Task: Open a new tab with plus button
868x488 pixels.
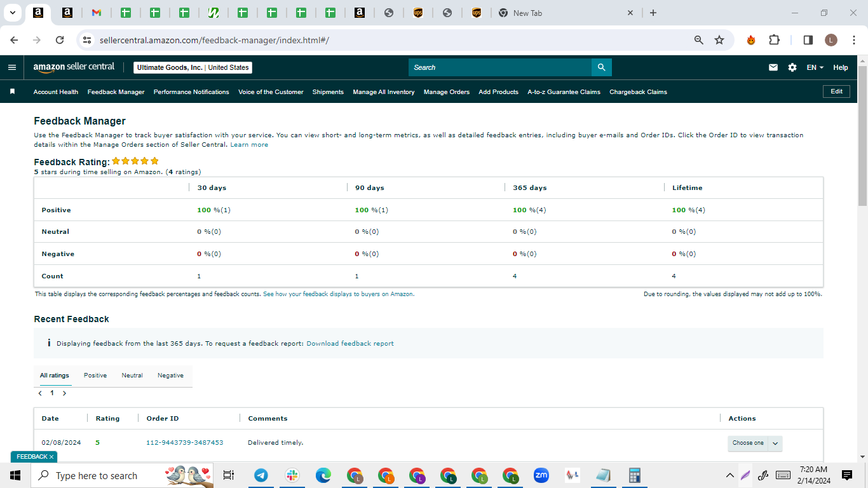Action: click(x=653, y=13)
